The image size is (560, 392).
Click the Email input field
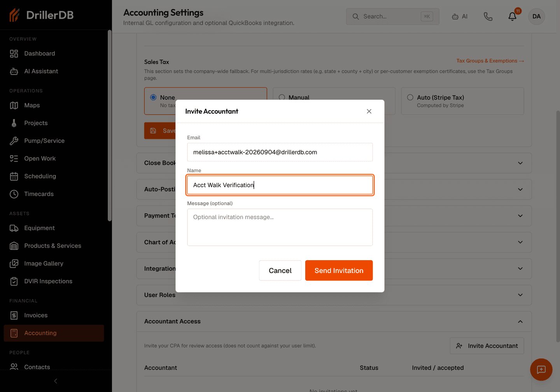[280, 152]
